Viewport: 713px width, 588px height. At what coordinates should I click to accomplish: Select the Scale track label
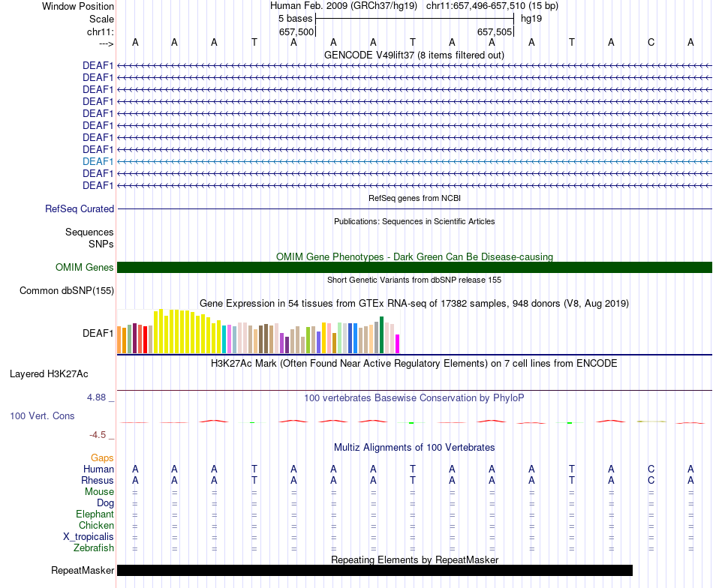(x=101, y=19)
